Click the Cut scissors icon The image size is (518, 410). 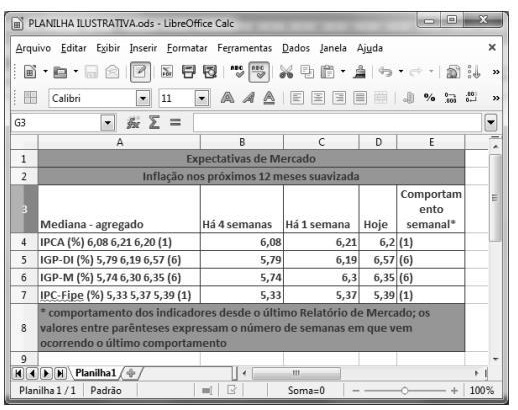pyautogui.click(x=286, y=72)
